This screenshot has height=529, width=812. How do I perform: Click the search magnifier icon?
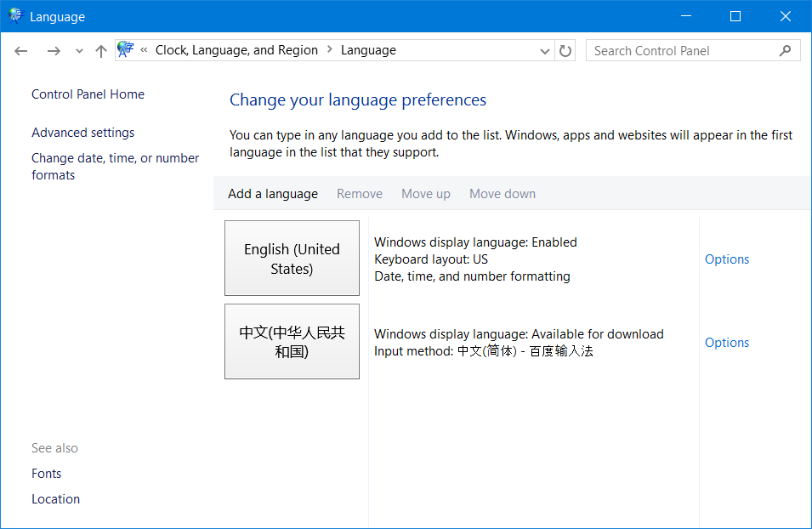tap(785, 51)
